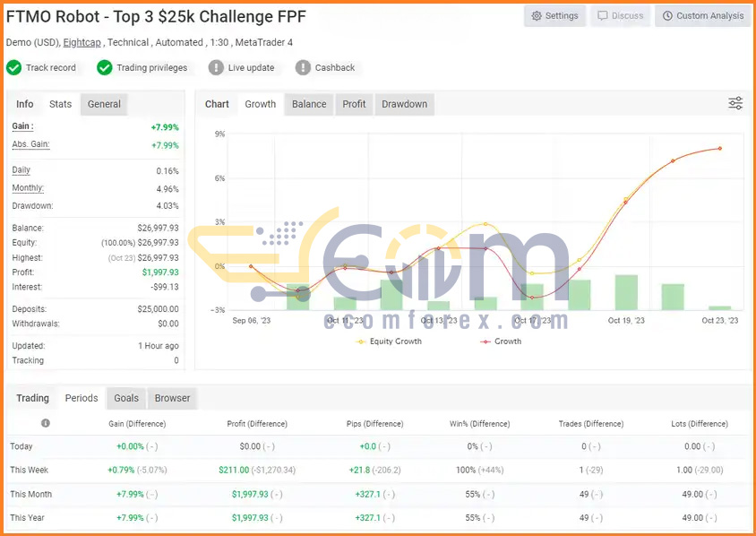The height and width of the screenshot is (536, 756).
Task: Click the This Week row label
Action: (x=30, y=470)
